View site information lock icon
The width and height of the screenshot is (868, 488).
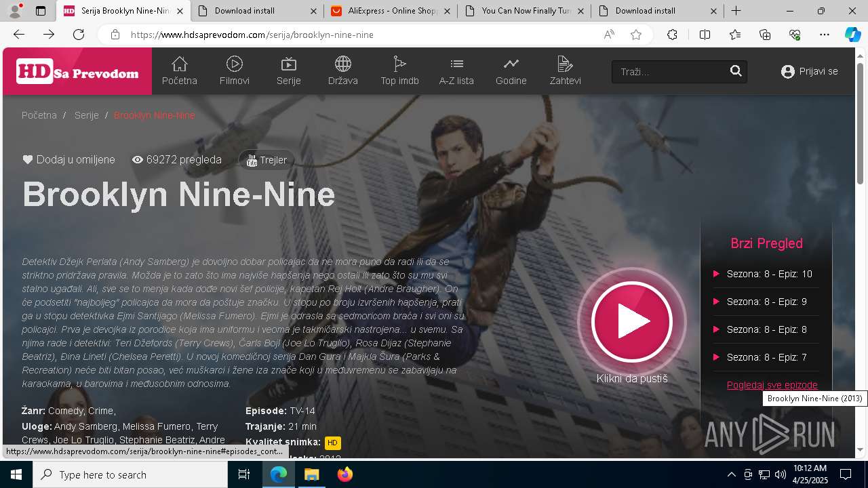coord(115,35)
